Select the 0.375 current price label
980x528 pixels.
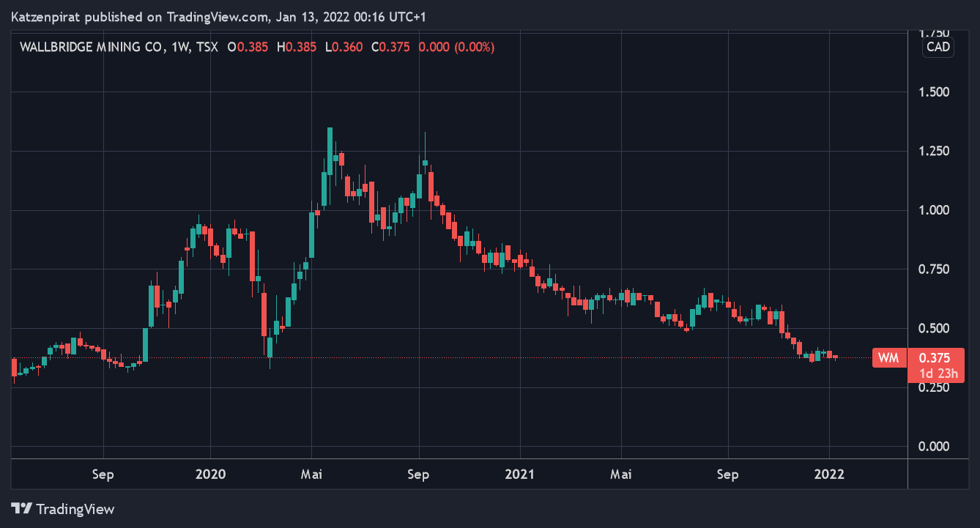[x=934, y=358]
